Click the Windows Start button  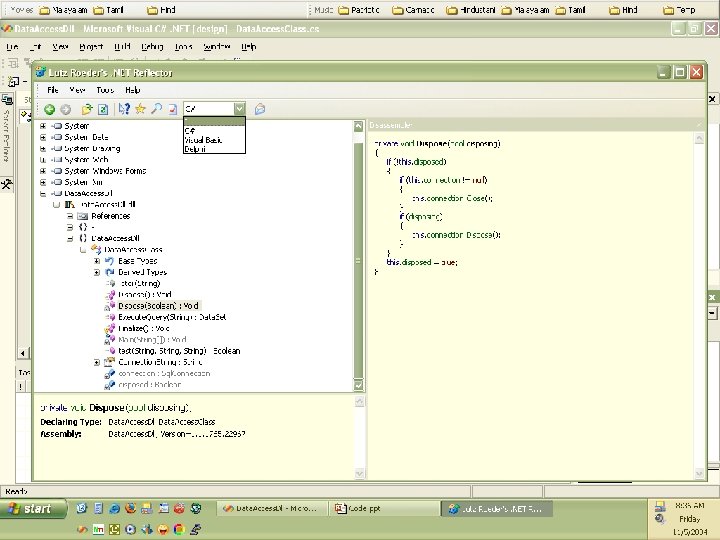[x=30, y=509]
